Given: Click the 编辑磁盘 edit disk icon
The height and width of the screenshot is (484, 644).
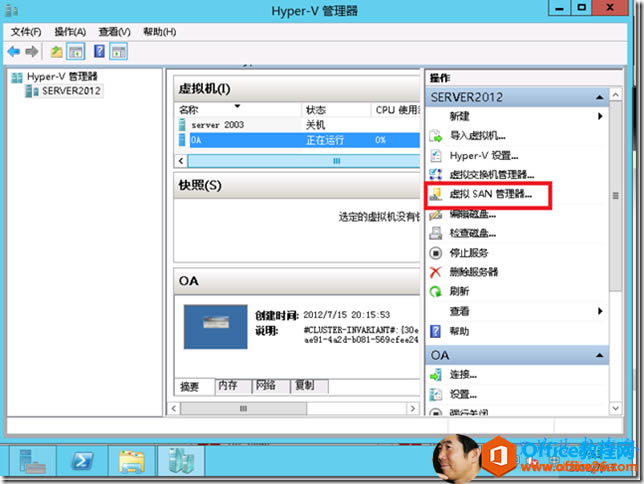Looking at the screenshot, I should point(435,214).
